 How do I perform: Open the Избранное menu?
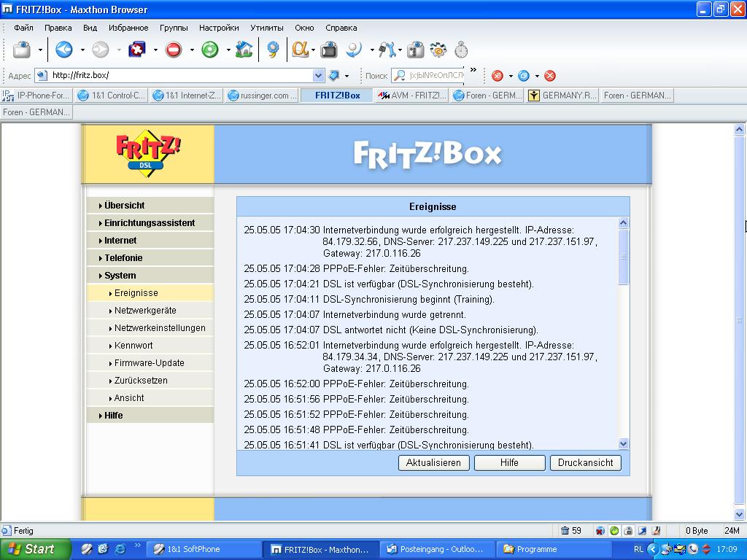tap(128, 28)
